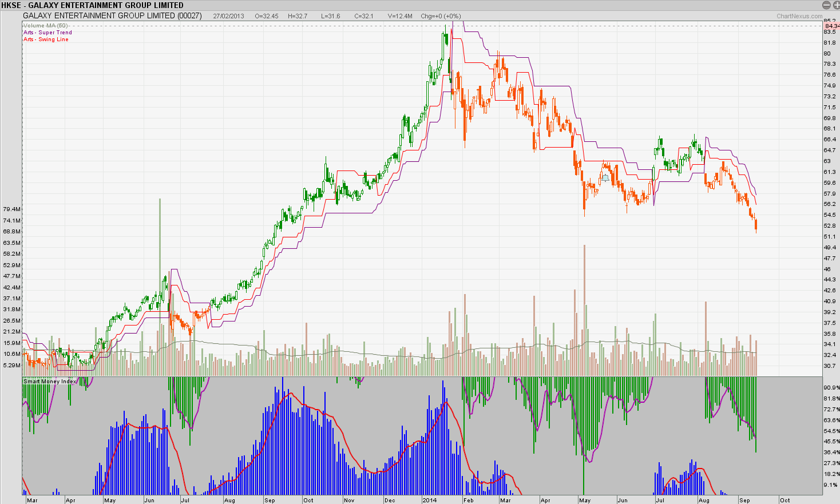Click the '9.1%' Smart Money axis label
840x504 pixels.
click(830, 485)
